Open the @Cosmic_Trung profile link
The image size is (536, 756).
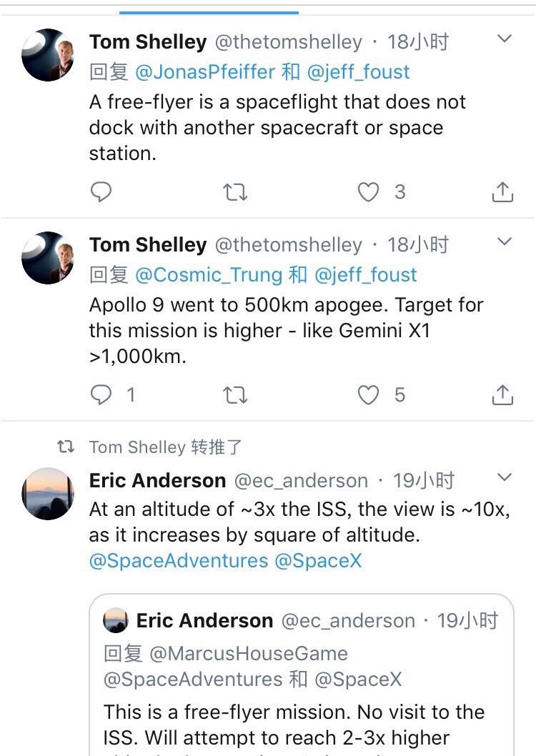pos(209,274)
